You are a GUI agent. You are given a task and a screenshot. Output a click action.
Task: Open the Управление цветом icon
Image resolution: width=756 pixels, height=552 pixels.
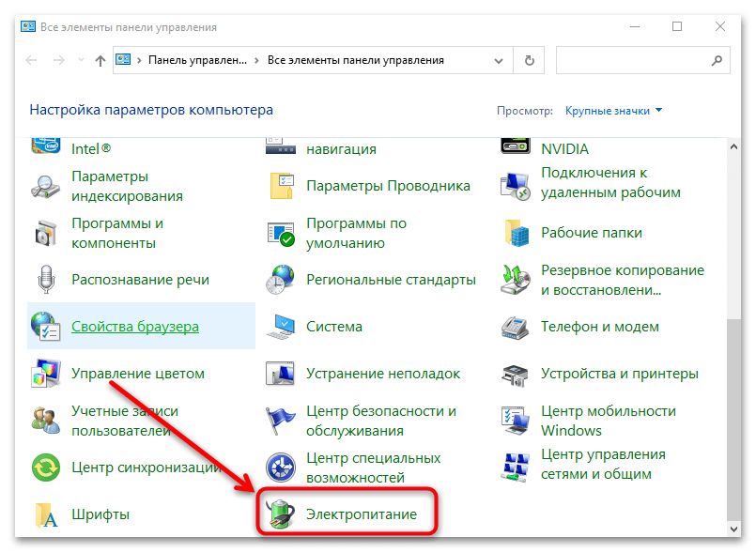click(47, 374)
